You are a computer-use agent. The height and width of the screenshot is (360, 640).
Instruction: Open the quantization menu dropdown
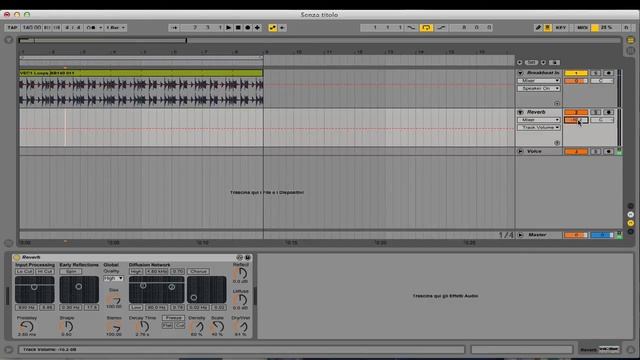point(116,28)
